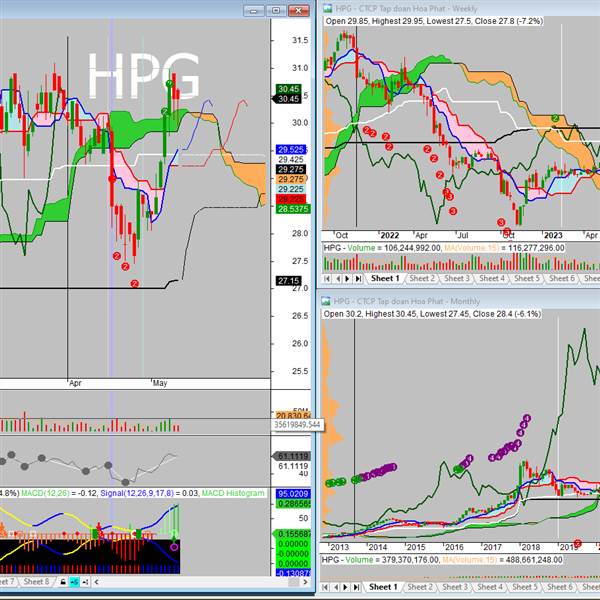Click the '2016' label on Monthly time axis

coord(454,547)
